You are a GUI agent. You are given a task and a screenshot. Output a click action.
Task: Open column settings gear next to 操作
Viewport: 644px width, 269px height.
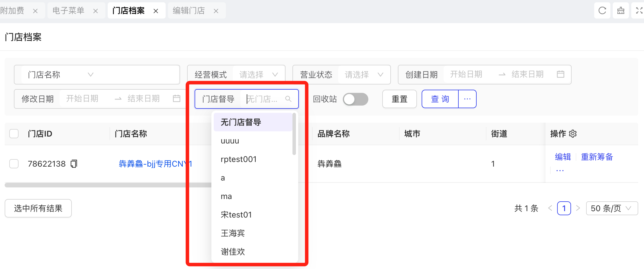pyautogui.click(x=573, y=134)
